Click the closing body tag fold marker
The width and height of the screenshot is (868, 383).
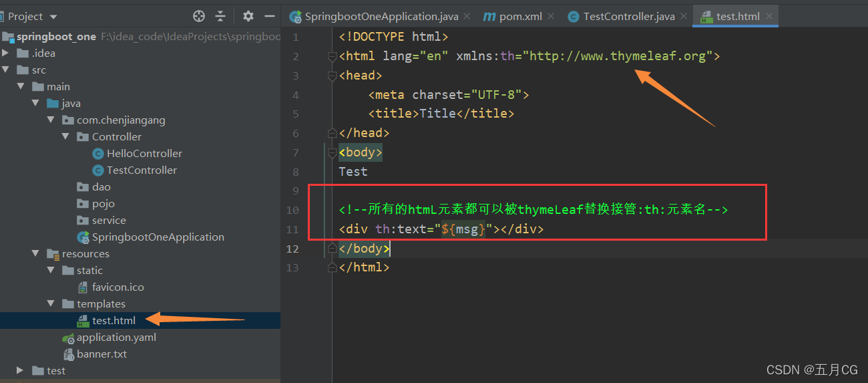click(333, 249)
